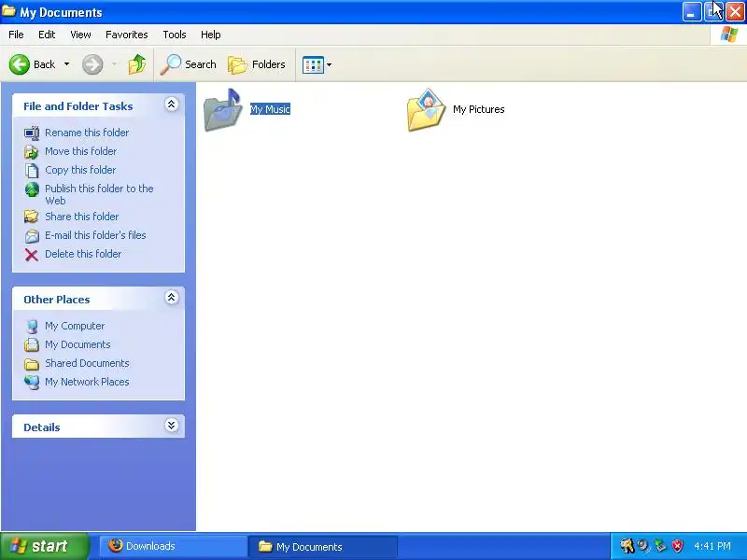Click the My Pictures label
Viewport: 747px width, 560px height.
click(x=479, y=109)
